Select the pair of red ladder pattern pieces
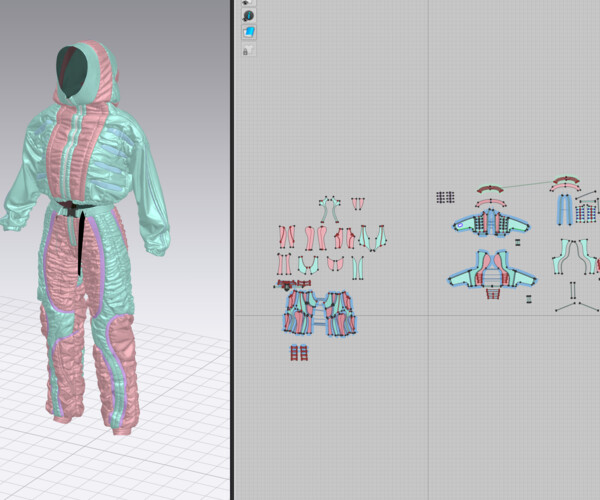This screenshot has width=600, height=500. (x=299, y=353)
